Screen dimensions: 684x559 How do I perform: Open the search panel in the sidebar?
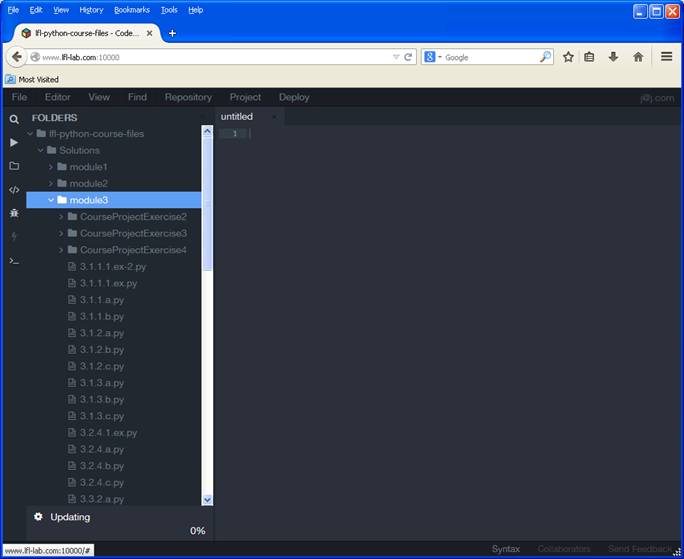14,119
